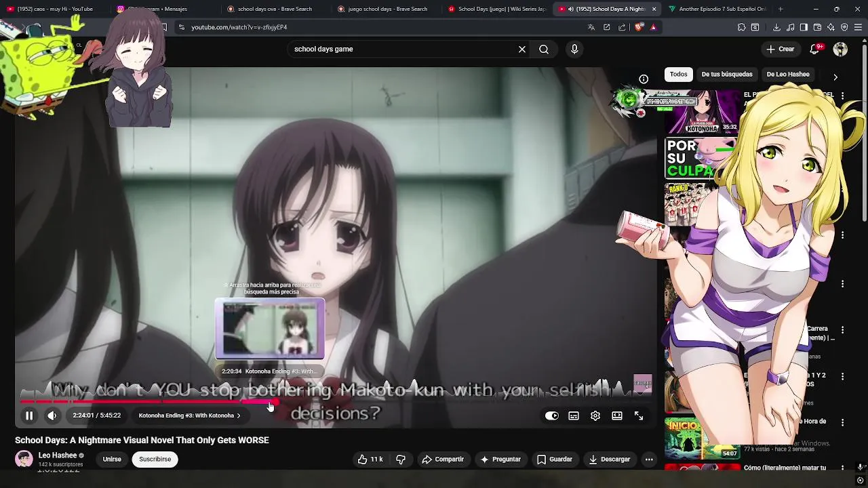This screenshot has width=868, height=488.
Task: Click the share page icon in address bar
Action: click(x=622, y=27)
